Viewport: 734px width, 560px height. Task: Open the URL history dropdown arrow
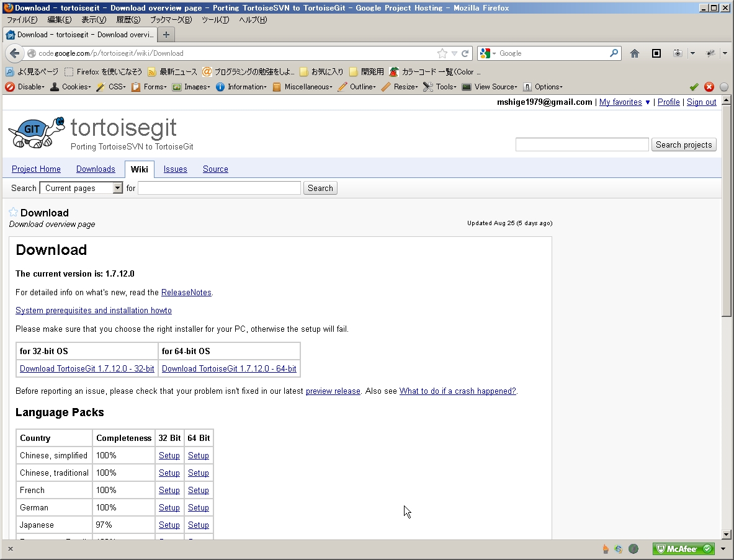point(454,53)
